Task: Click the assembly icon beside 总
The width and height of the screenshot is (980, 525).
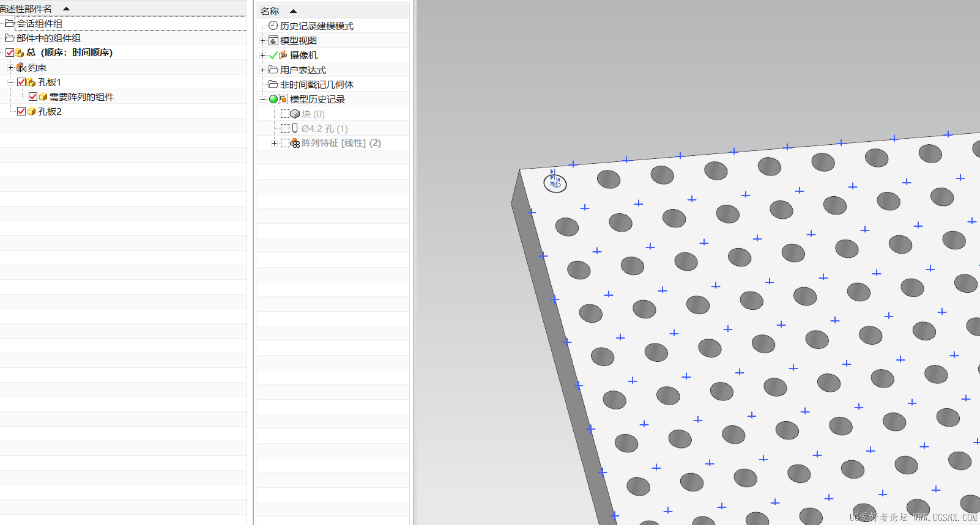Action: tap(20, 53)
